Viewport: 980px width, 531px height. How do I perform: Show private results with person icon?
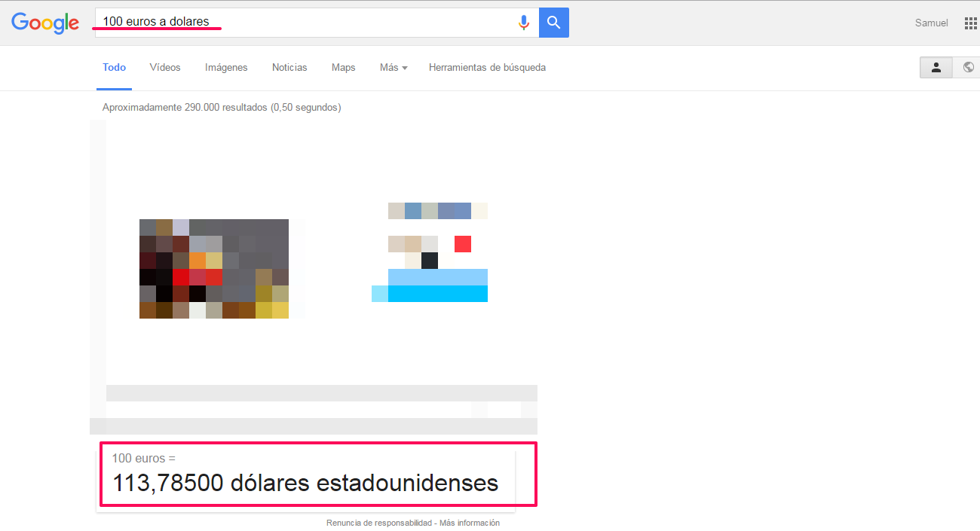point(936,67)
